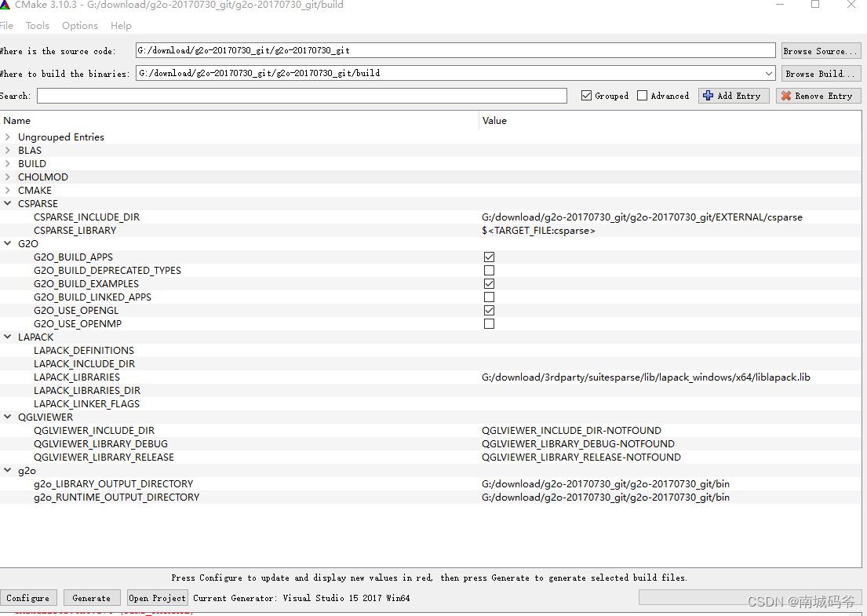Screen dimensions: 867x616
Task: Enable the Advanced checkbox
Action: pos(642,96)
